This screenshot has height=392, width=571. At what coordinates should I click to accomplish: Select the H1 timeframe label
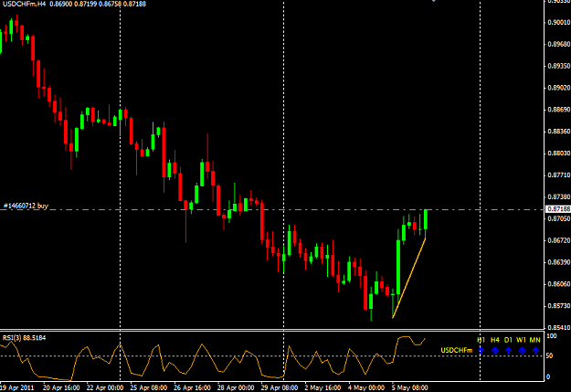481,340
